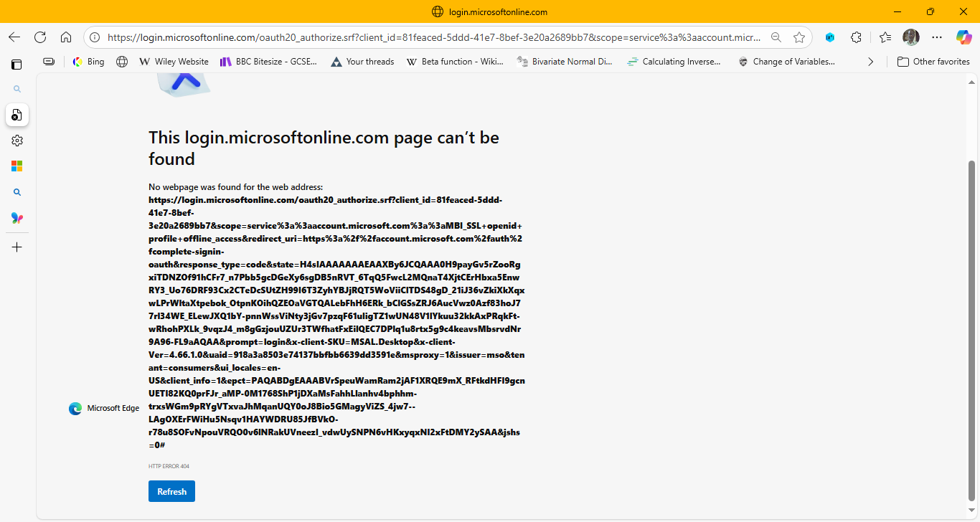Open the Other favorites folder
980x522 pixels.
[933, 62]
